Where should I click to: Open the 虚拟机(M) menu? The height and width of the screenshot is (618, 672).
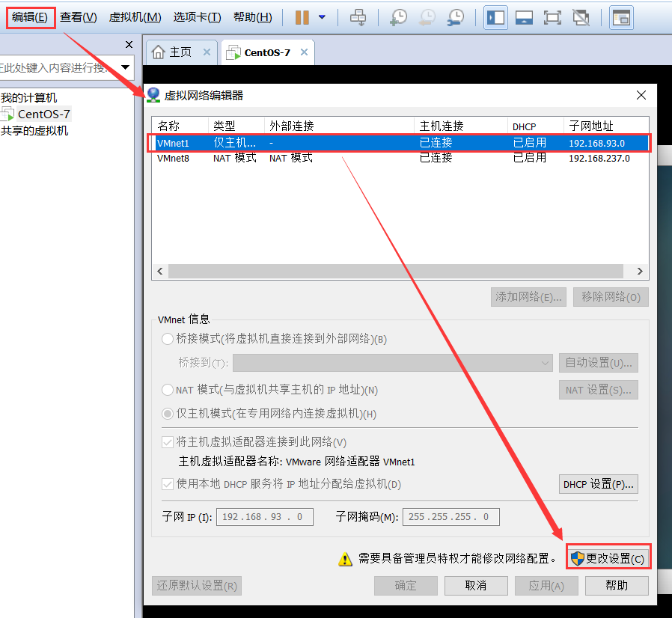[x=135, y=17]
